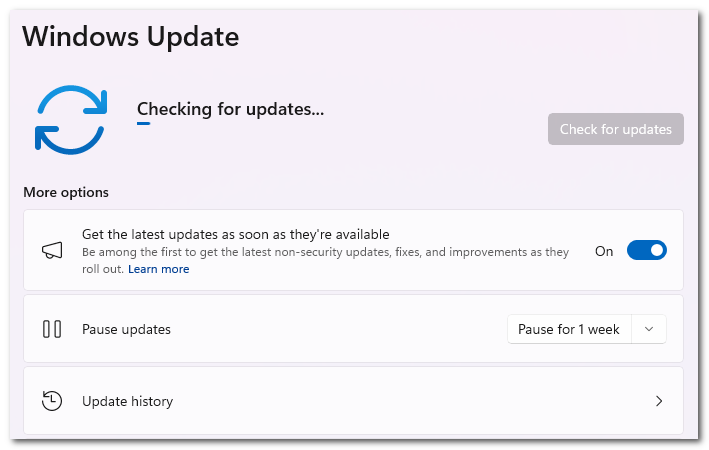Open Update history using the right chevron
Image resolution: width=709 pixels, height=450 pixels.
click(659, 401)
